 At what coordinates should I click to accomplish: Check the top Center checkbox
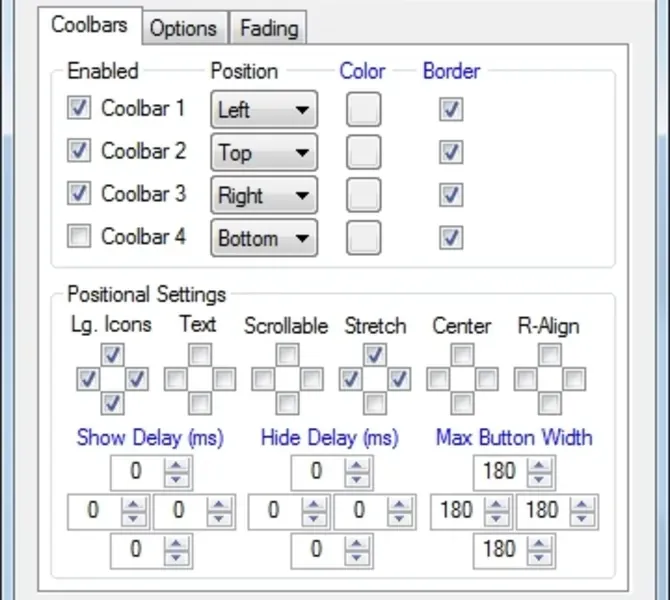pyautogui.click(x=461, y=355)
